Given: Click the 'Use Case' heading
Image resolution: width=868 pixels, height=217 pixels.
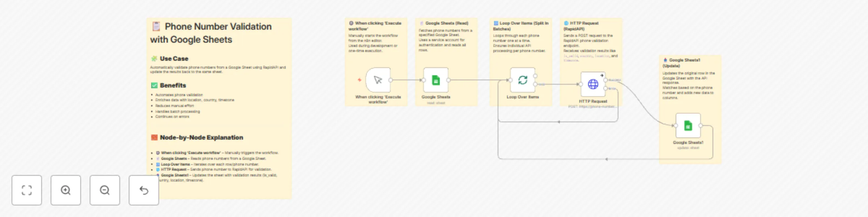Looking at the screenshot, I should click(x=174, y=59).
